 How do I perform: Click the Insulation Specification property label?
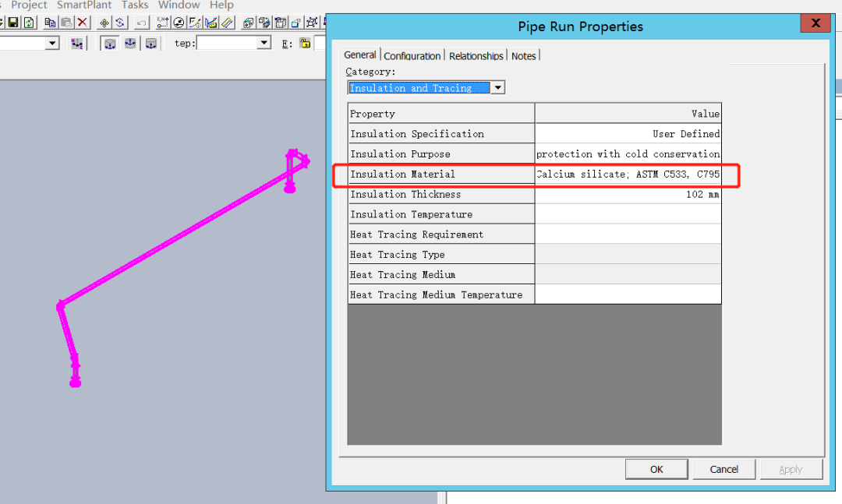(x=416, y=134)
